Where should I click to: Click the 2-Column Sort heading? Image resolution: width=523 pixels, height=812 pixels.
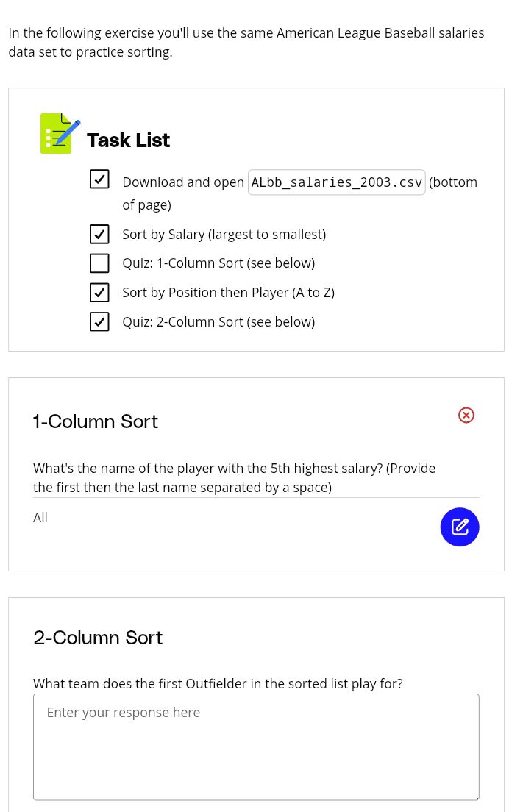point(98,638)
